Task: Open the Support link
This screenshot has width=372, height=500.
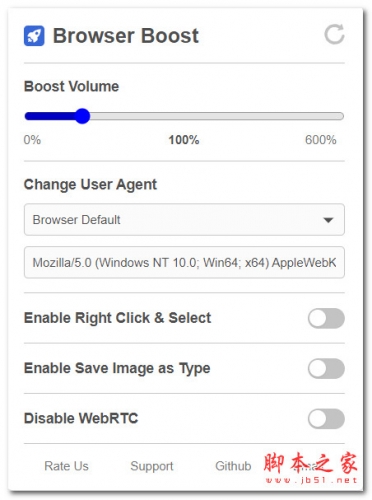Action: tap(152, 466)
